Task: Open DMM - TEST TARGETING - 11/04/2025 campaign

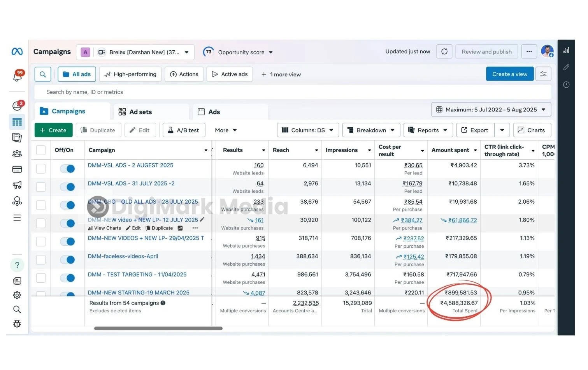Action: point(137,275)
